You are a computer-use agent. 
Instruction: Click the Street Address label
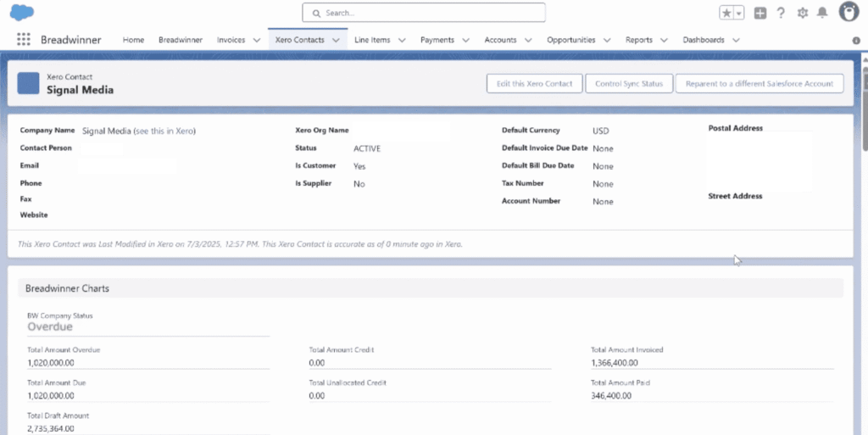click(x=735, y=196)
